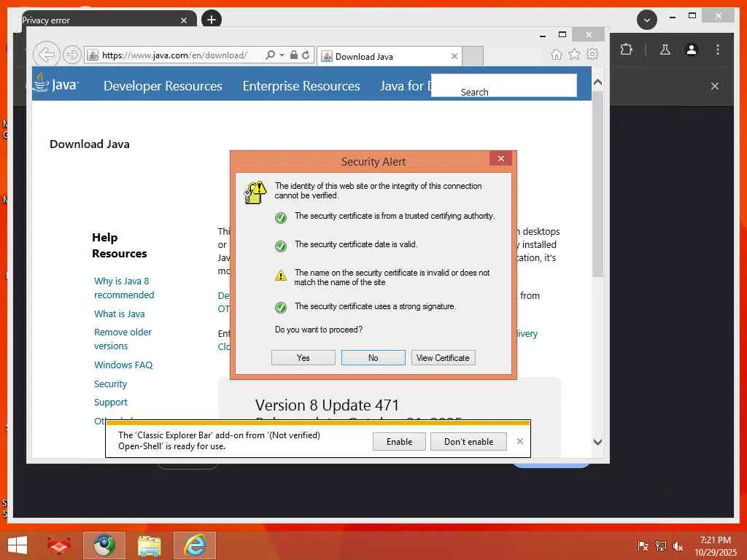Click the Internet Explorer forward arrow

[72, 55]
